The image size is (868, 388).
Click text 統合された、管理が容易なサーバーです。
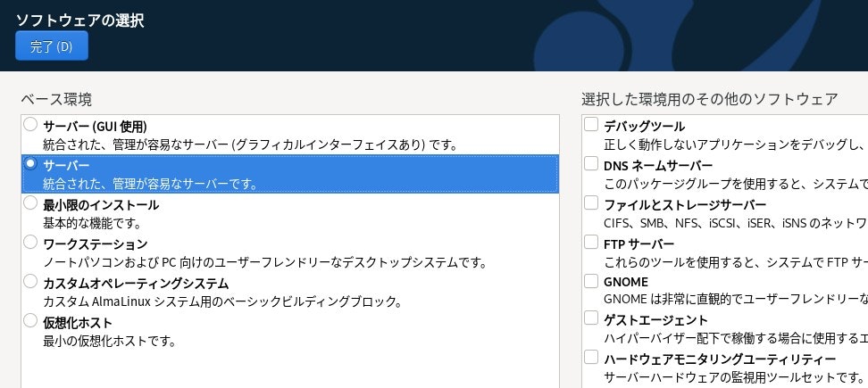tap(151, 184)
